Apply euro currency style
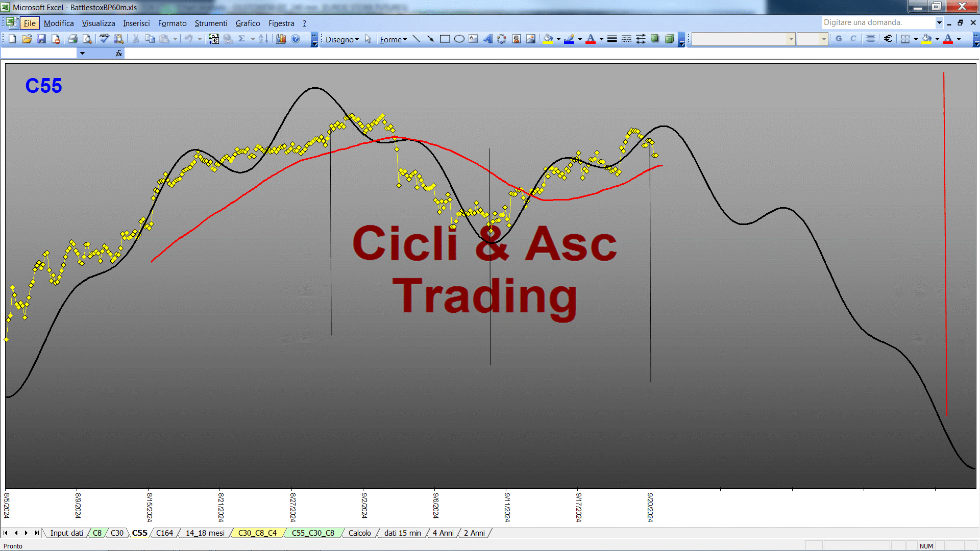This screenshot has width=980, height=551. pyautogui.click(x=888, y=39)
